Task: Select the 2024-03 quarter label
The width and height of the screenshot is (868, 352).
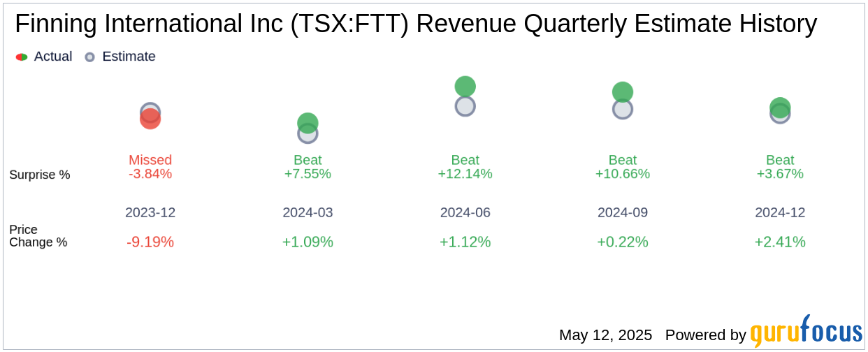Action: click(x=308, y=212)
